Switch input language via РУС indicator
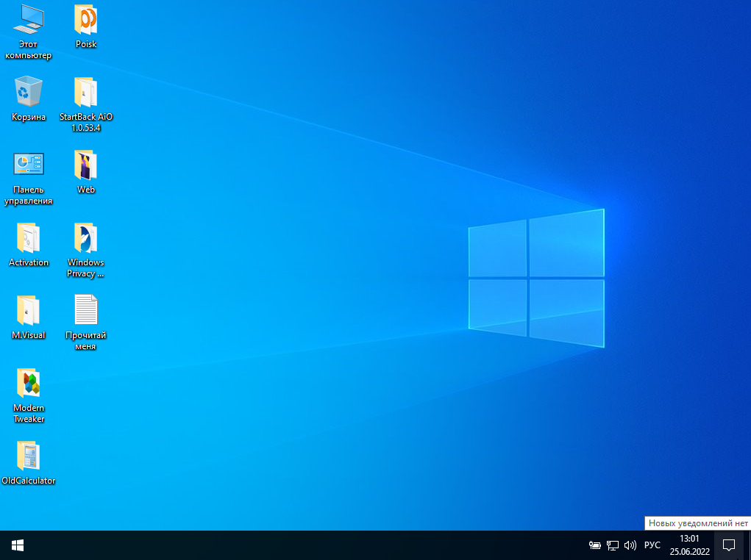 [x=652, y=545]
